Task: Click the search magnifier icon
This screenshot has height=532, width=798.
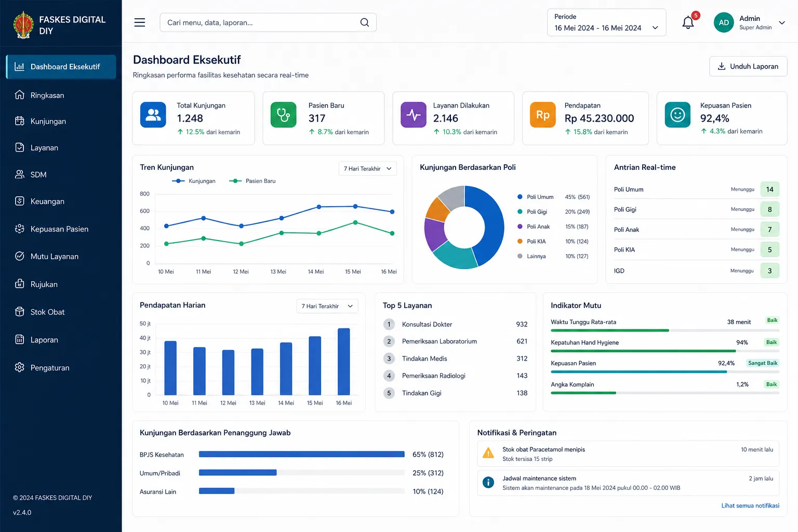Action: (365, 22)
